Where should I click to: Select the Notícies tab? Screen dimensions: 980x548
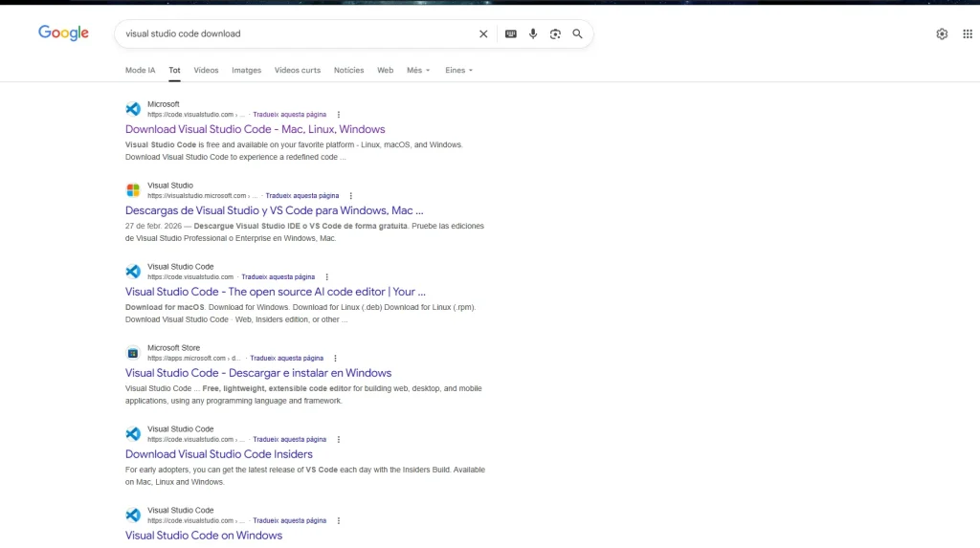pos(348,70)
